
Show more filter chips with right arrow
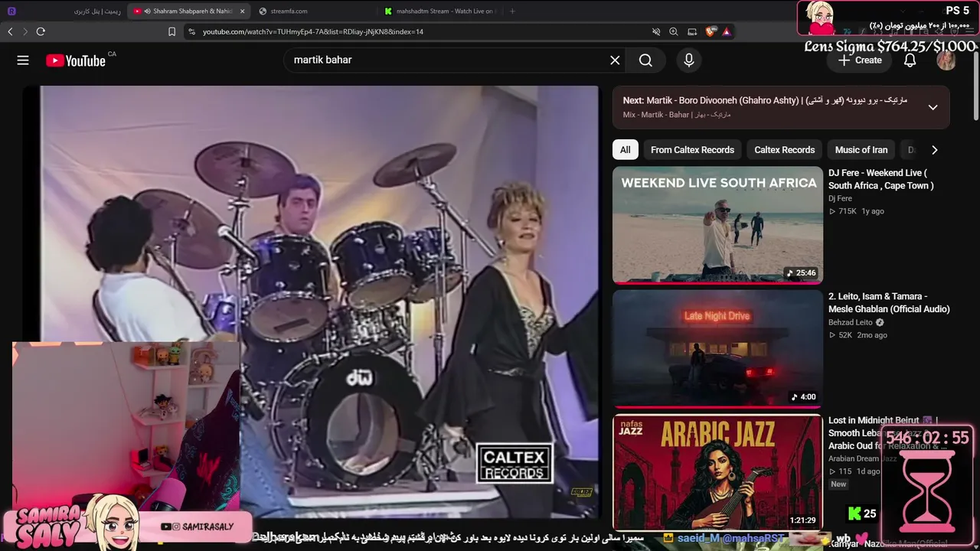[934, 150]
